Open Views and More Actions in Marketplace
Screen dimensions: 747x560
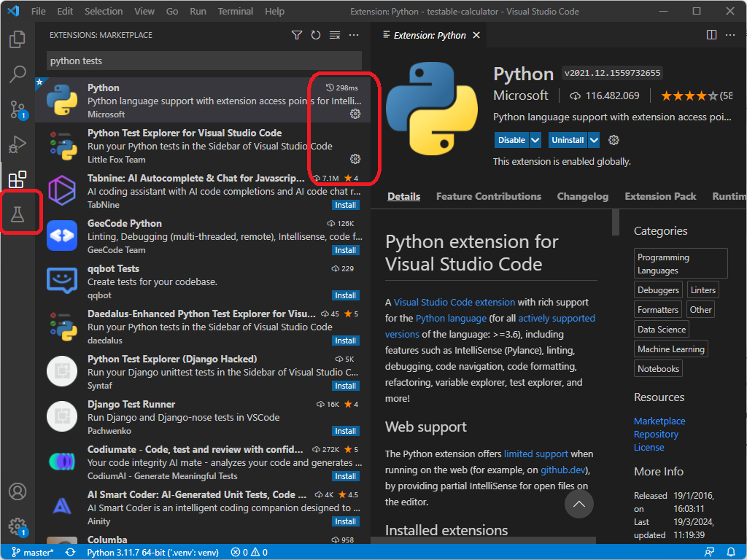point(354,35)
